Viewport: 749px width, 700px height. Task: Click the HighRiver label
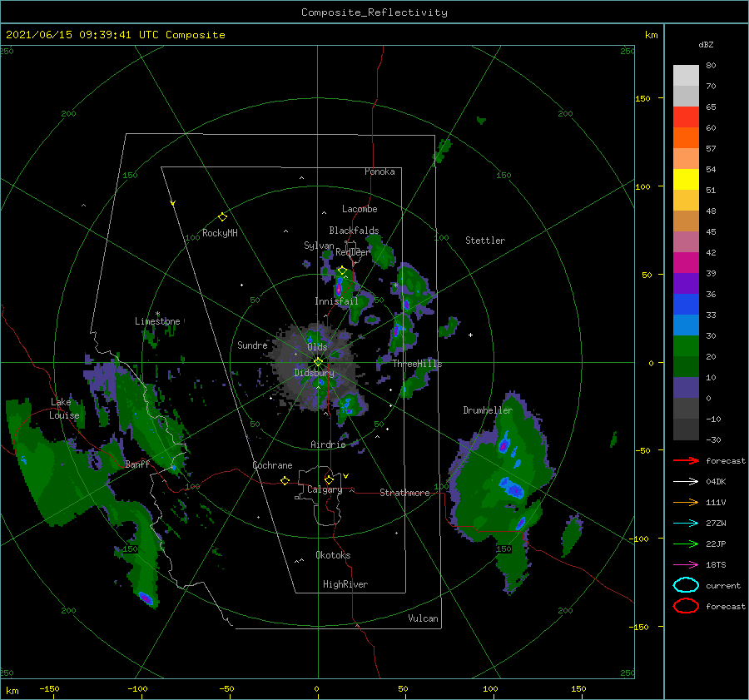tap(345, 584)
